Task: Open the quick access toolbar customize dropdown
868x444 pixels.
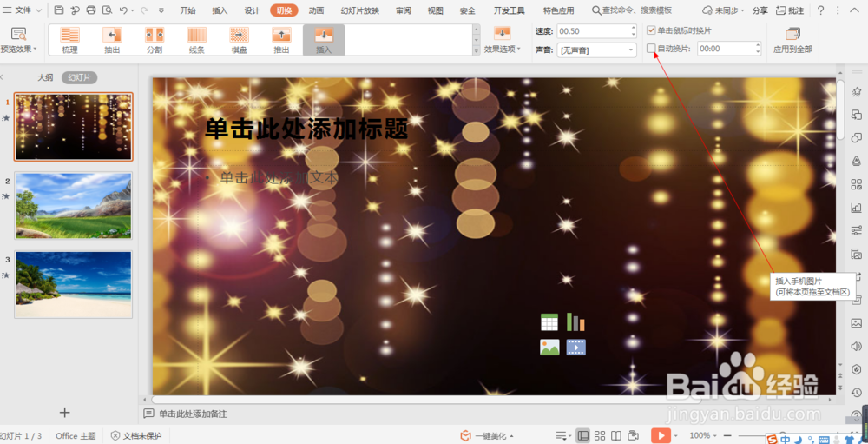Action: point(161,10)
